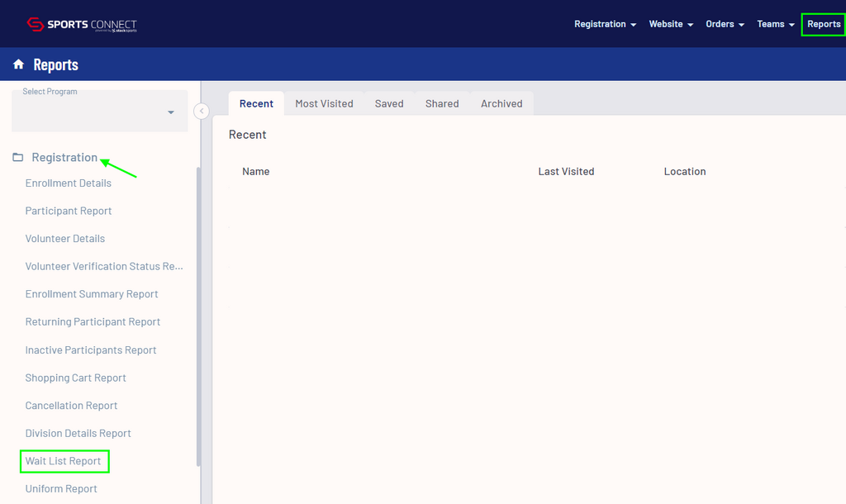Open the Wait List Report
The image size is (846, 504).
tap(64, 461)
